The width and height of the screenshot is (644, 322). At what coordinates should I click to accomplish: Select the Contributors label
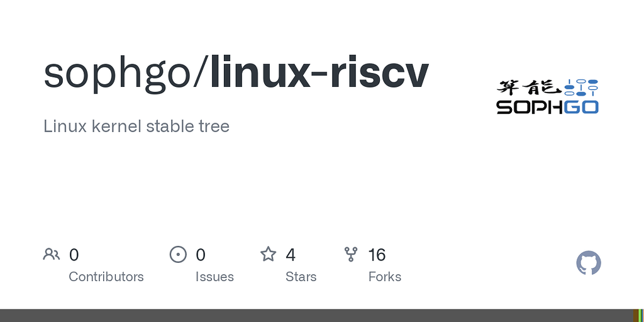(106, 277)
